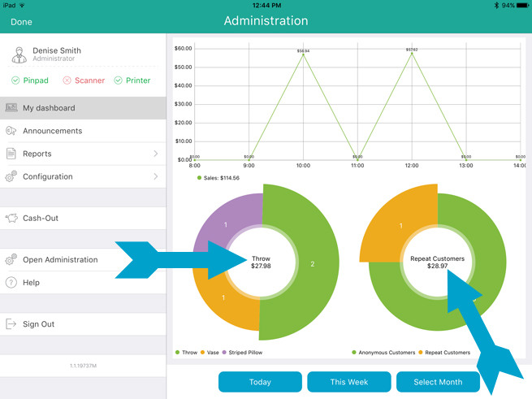This screenshot has width=532, height=399.
Task: Select the green Throw donut segment
Action: [313, 264]
